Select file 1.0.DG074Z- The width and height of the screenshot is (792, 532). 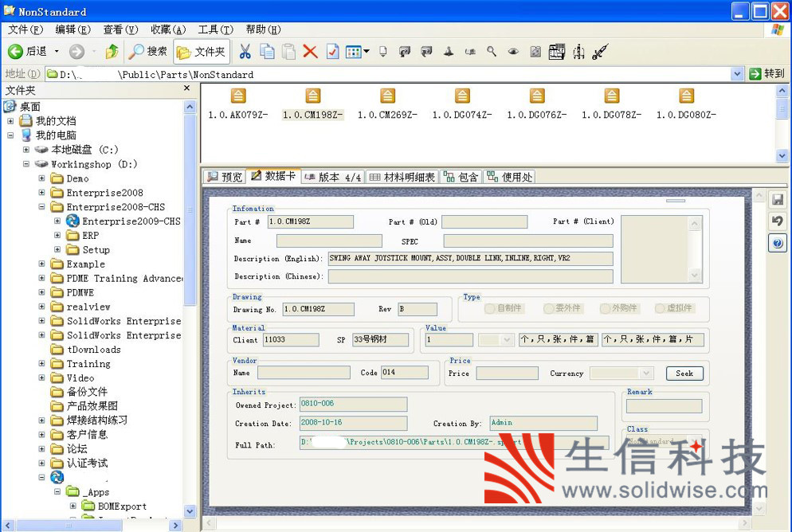click(x=462, y=104)
